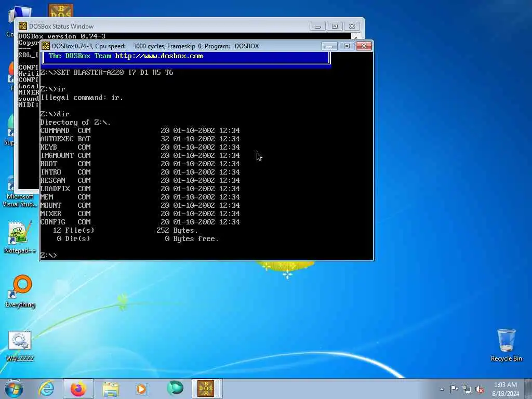Click the 'Illegal command: ir.' message
The height and width of the screenshot is (399, 532).
[x=82, y=97]
